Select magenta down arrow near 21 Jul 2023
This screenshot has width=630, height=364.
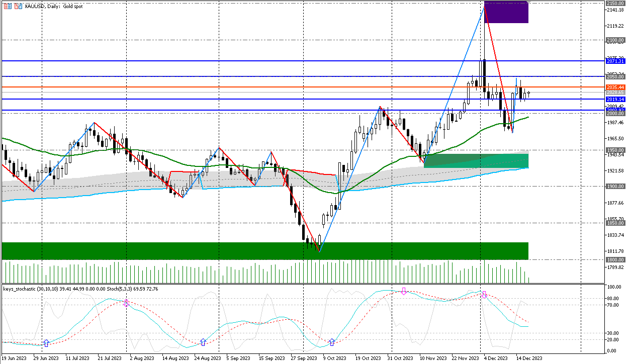(126, 303)
